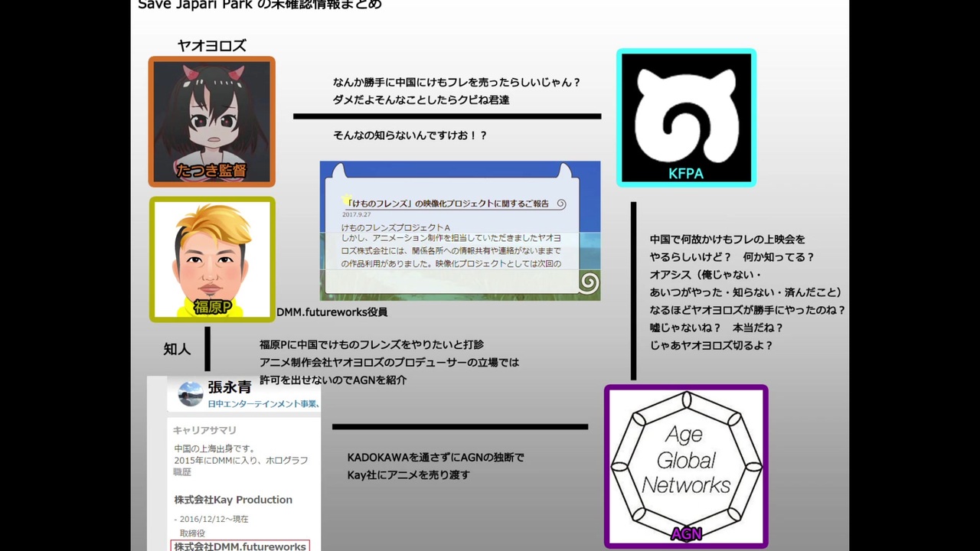Click the ヤオヨロズ heading label
The width and height of the screenshot is (980, 551).
(x=212, y=46)
